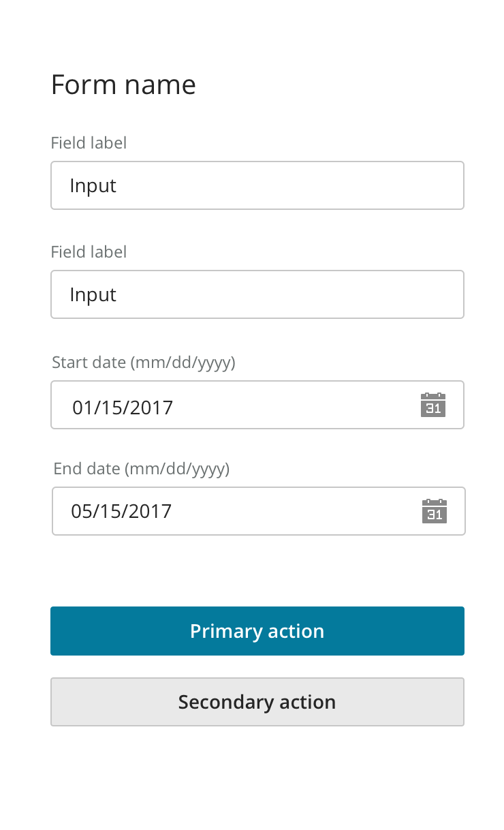504x830 pixels.
Task: Open the End date calendar picker icon
Action: click(x=435, y=511)
